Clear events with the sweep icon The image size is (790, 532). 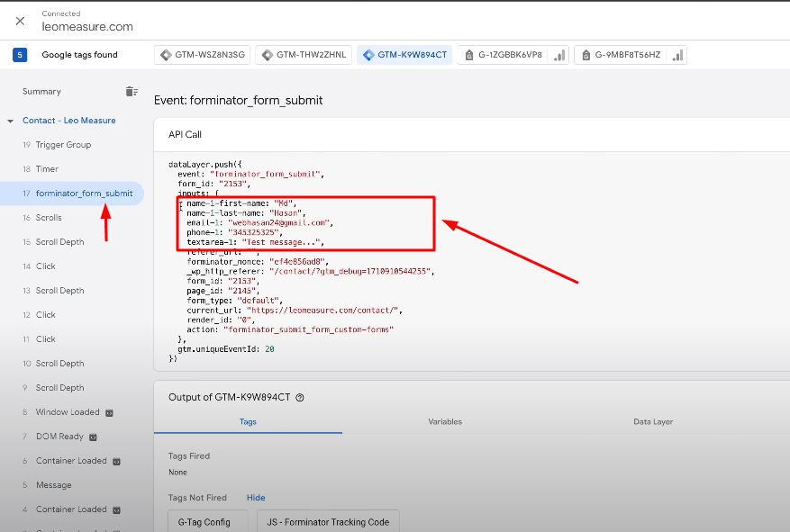pyautogui.click(x=132, y=91)
